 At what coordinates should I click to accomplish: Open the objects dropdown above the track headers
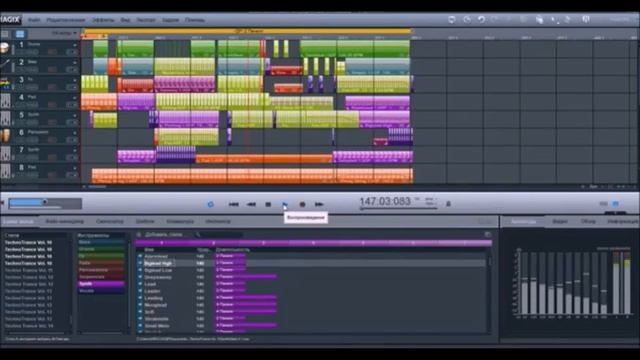pos(64,33)
